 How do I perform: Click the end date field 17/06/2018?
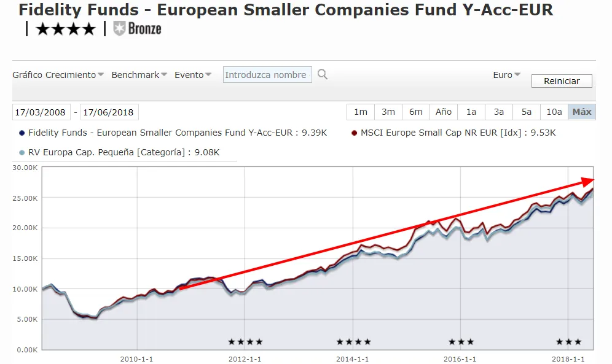coord(109,112)
